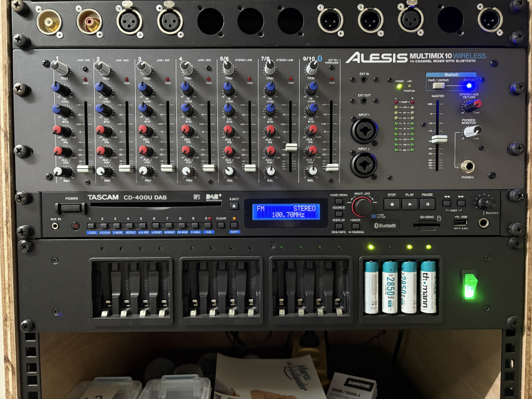Toggle the green rocker switch on the charger
The width and height of the screenshot is (532, 399).
point(470,286)
